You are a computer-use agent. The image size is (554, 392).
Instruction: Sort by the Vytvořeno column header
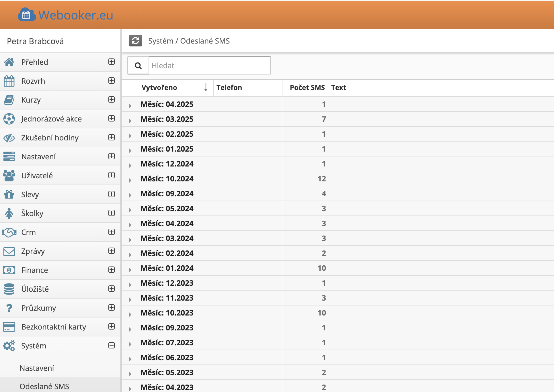point(159,88)
